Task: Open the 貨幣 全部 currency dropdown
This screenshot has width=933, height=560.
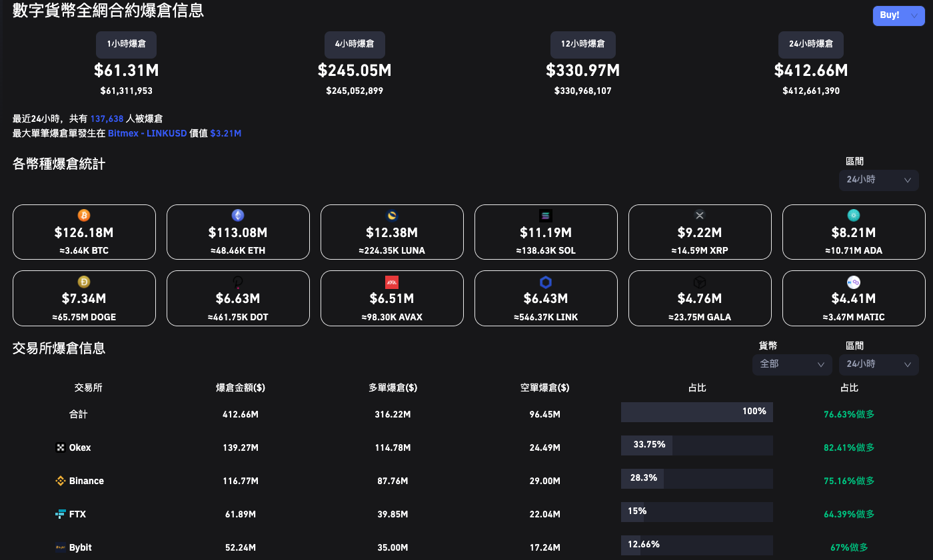Action: (792, 364)
